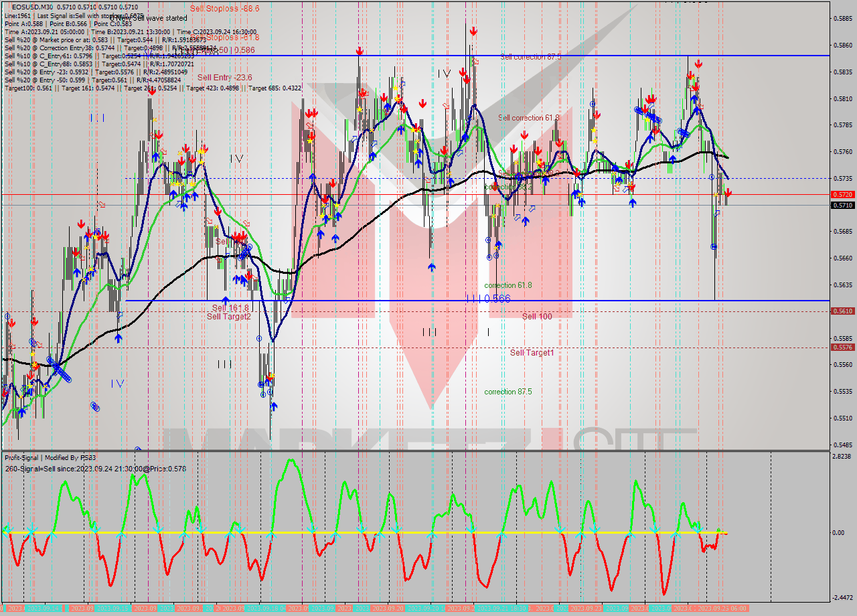This screenshot has width=857, height=616.
Task: Click the 0.5785 price axis value
Action: point(842,125)
